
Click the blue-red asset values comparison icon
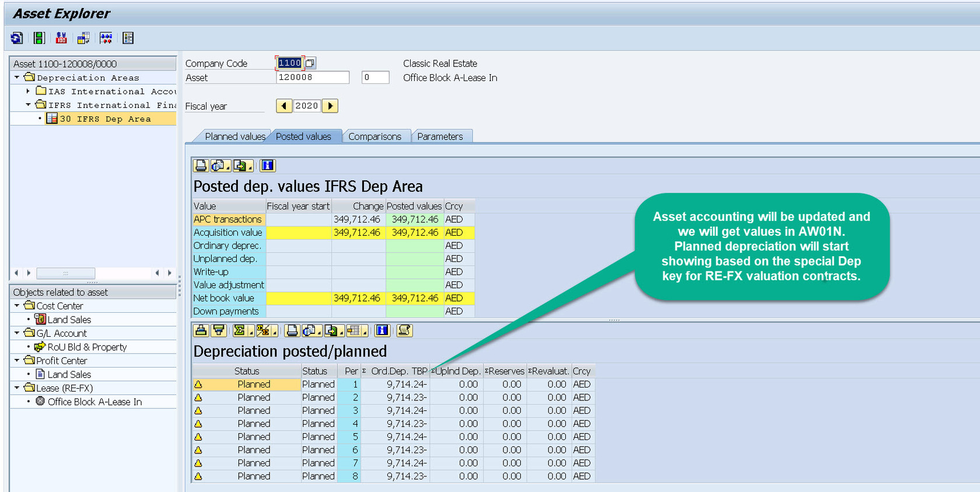(106, 39)
